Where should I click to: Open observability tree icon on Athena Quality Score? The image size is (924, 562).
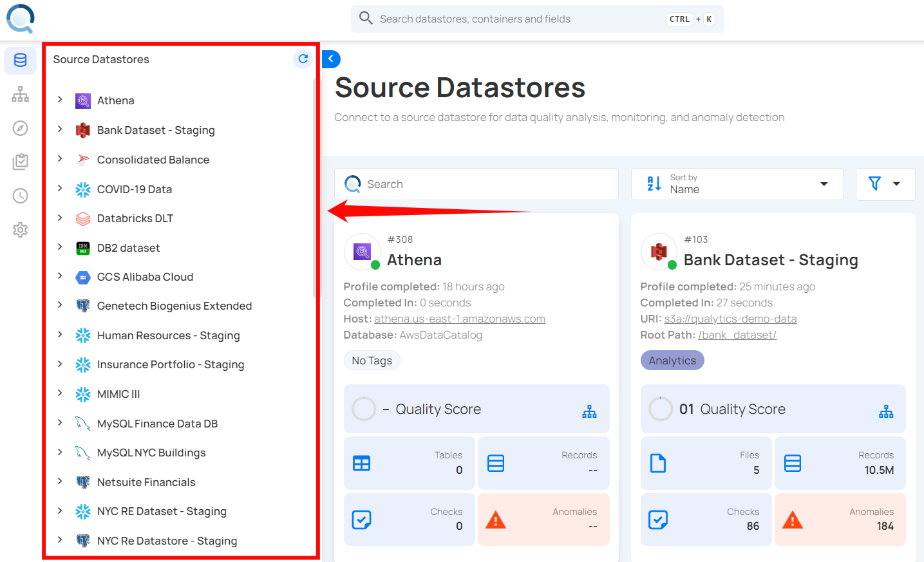(x=589, y=412)
